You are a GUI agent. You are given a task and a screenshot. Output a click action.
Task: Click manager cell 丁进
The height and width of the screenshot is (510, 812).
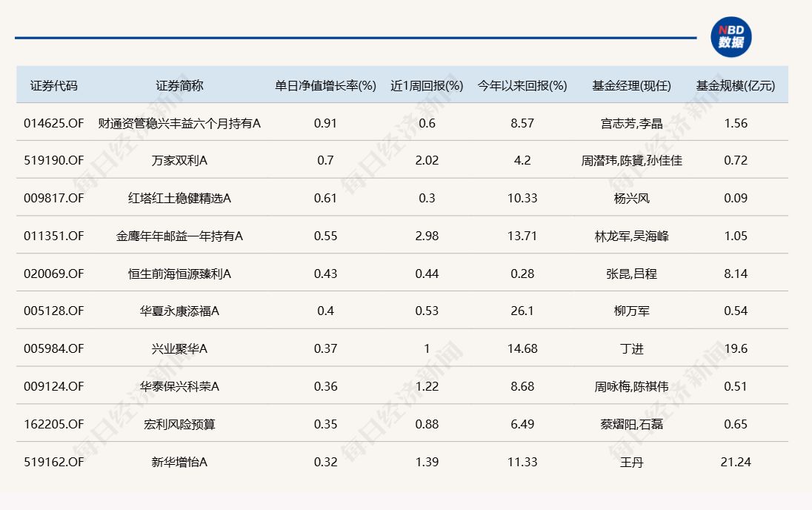pyautogui.click(x=631, y=349)
